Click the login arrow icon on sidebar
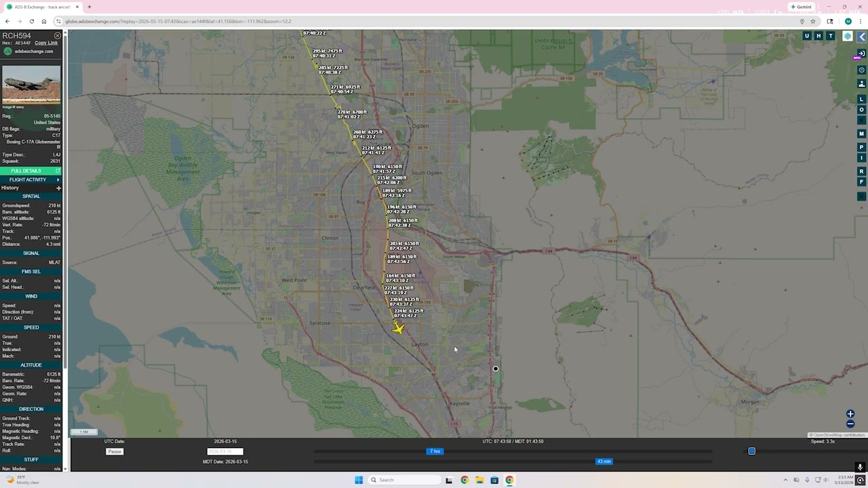868x488 pixels. click(862, 54)
